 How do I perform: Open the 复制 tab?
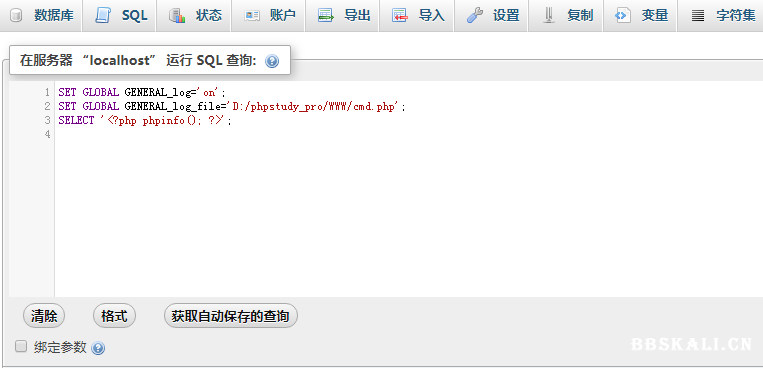[x=566, y=16]
